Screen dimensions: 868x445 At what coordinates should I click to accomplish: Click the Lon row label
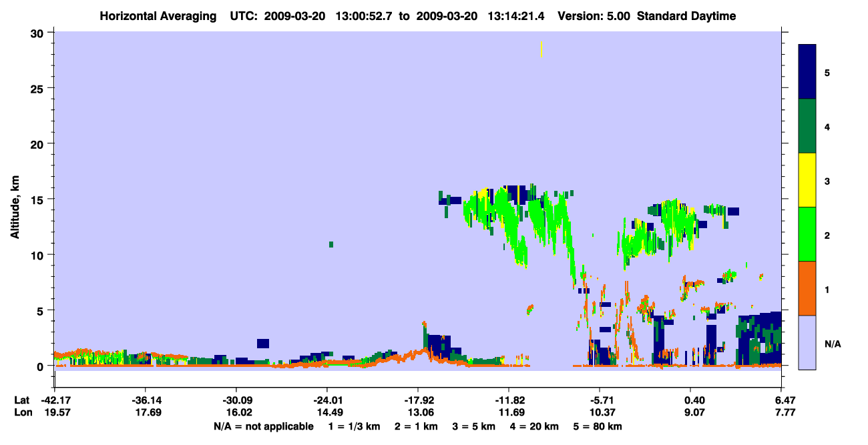click(x=22, y=412)
